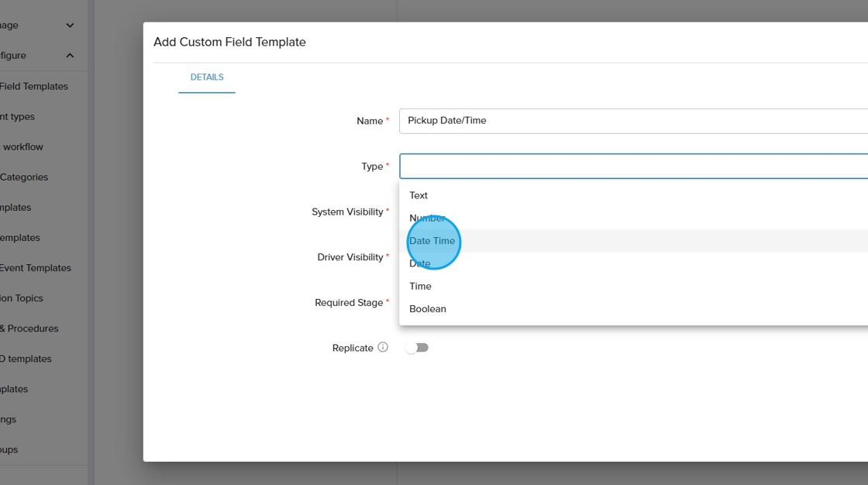Image resolution: width=868 pixels, height=485 pixels.
Task: Open the DETAILS tab
Action: coord(207,77)
